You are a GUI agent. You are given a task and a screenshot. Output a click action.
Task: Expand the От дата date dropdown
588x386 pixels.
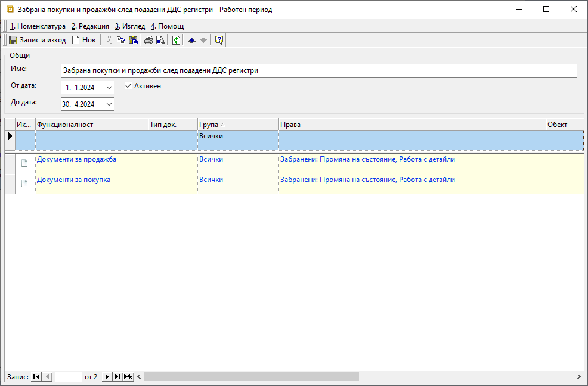[x=109, y=88]
